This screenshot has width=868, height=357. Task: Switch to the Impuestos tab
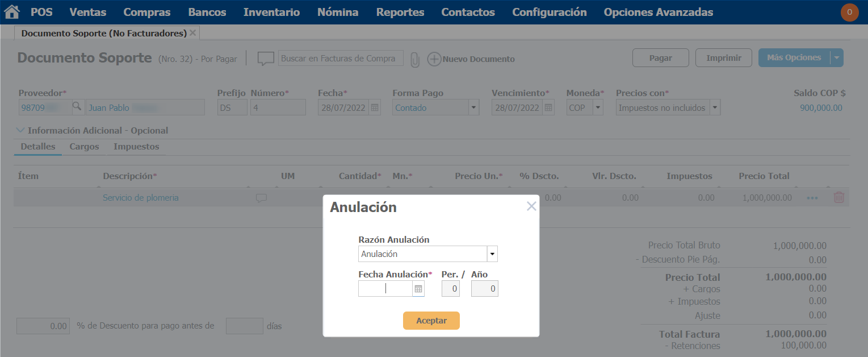136,147
